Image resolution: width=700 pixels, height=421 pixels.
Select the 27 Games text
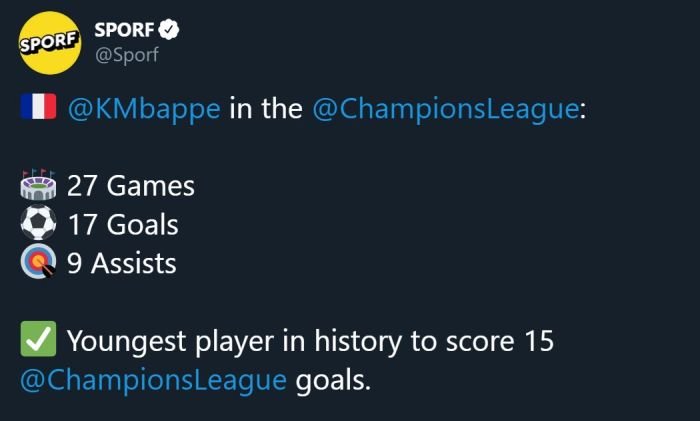click(x=131, y=186)
